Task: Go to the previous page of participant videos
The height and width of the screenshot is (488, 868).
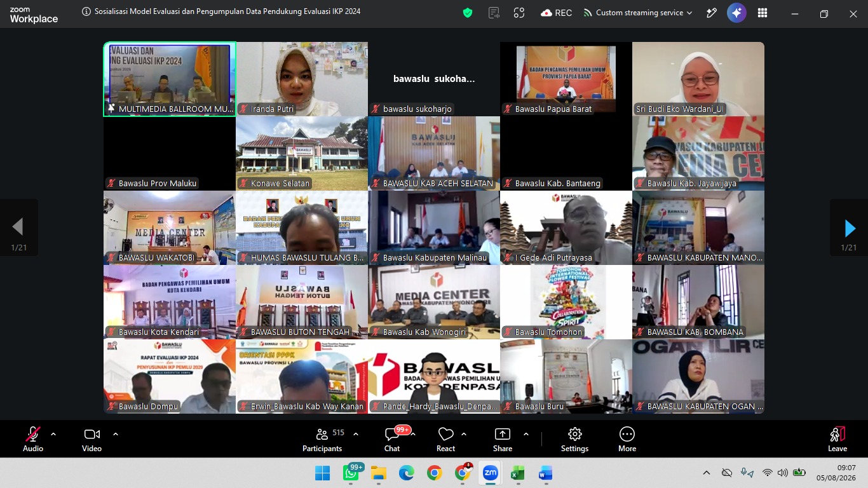Action: click(18, 227)
